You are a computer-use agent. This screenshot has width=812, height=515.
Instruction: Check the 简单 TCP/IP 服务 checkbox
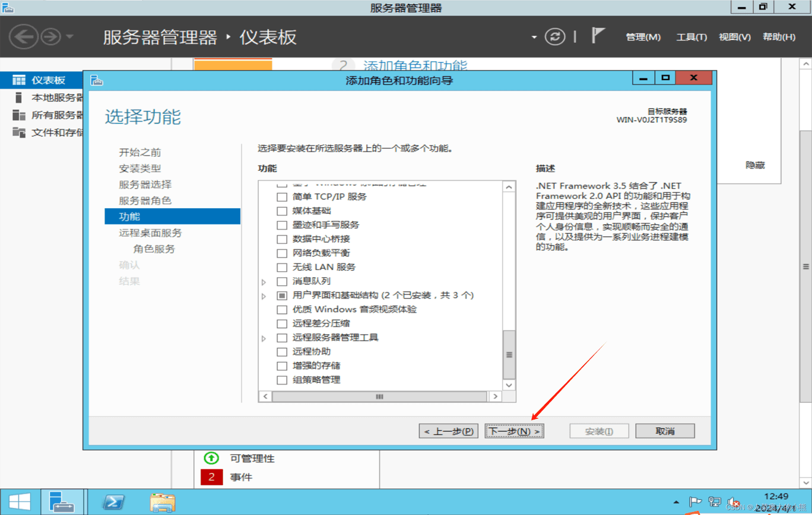tap(282, 196)
